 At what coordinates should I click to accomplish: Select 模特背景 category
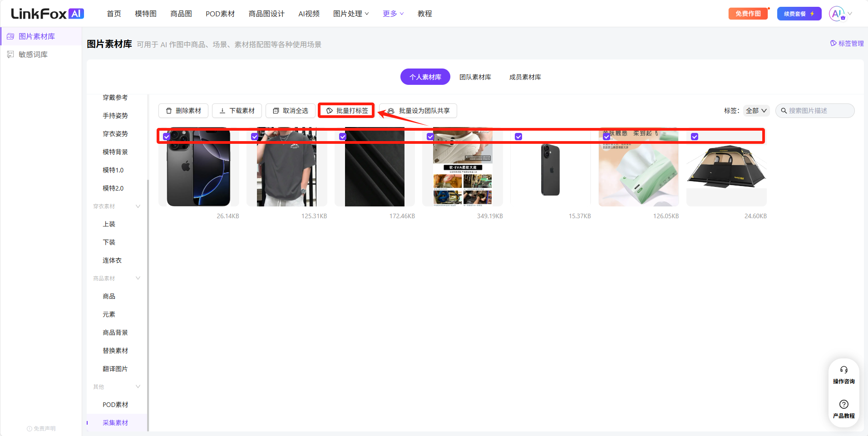click(115, 152)
